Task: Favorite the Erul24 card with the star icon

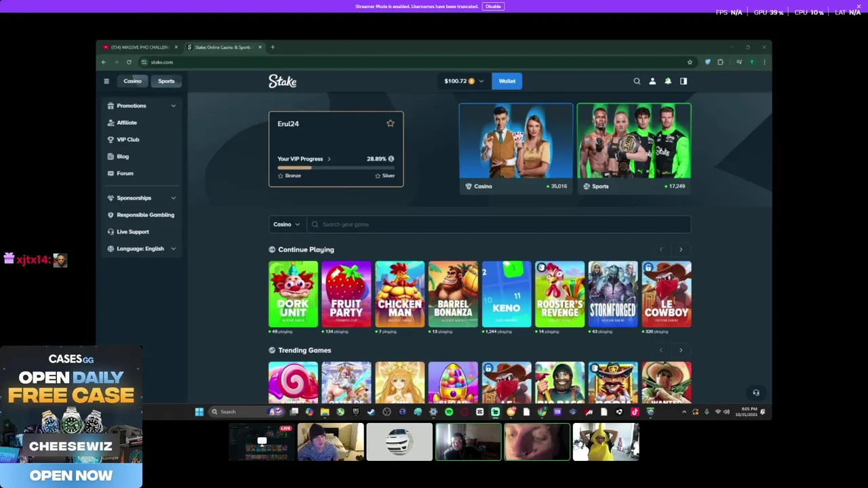Action: pyautogui.click(x=390, y=123)
